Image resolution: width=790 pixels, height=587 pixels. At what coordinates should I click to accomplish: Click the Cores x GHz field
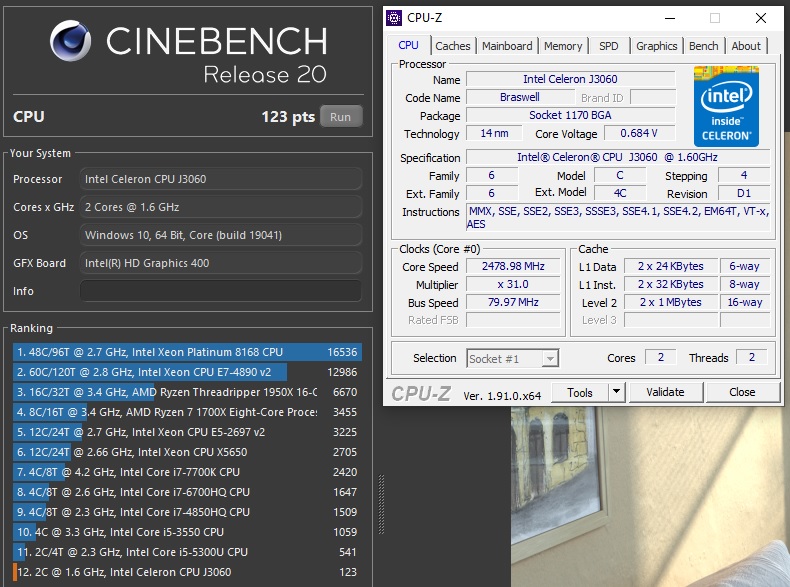221,207
